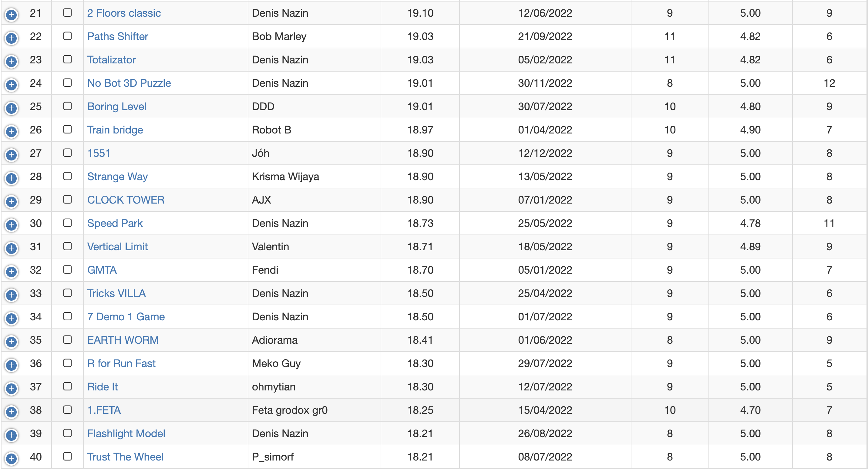
Task: Check the box for Paths Shifter
Action: coord(67,36)
